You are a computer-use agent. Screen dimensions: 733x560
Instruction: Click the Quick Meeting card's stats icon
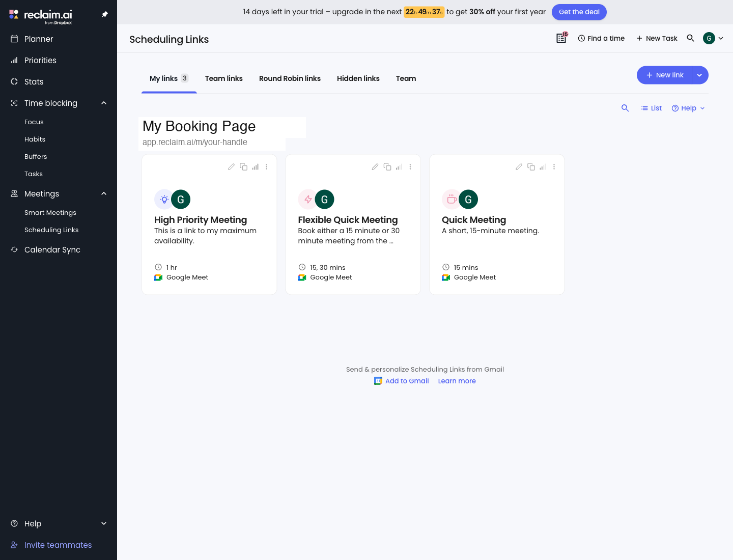click(543, 166)
